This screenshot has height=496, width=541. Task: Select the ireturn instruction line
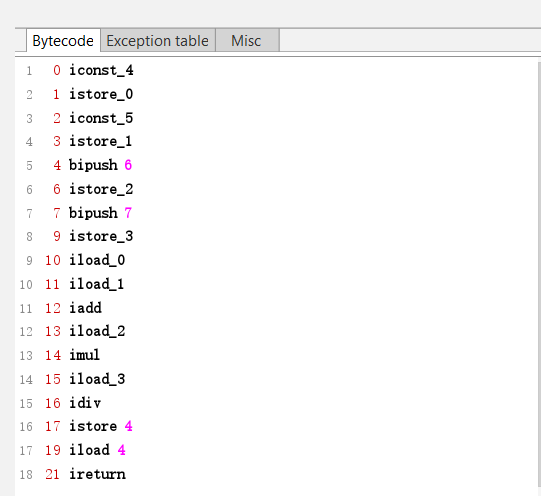click(x=98, y=474)
